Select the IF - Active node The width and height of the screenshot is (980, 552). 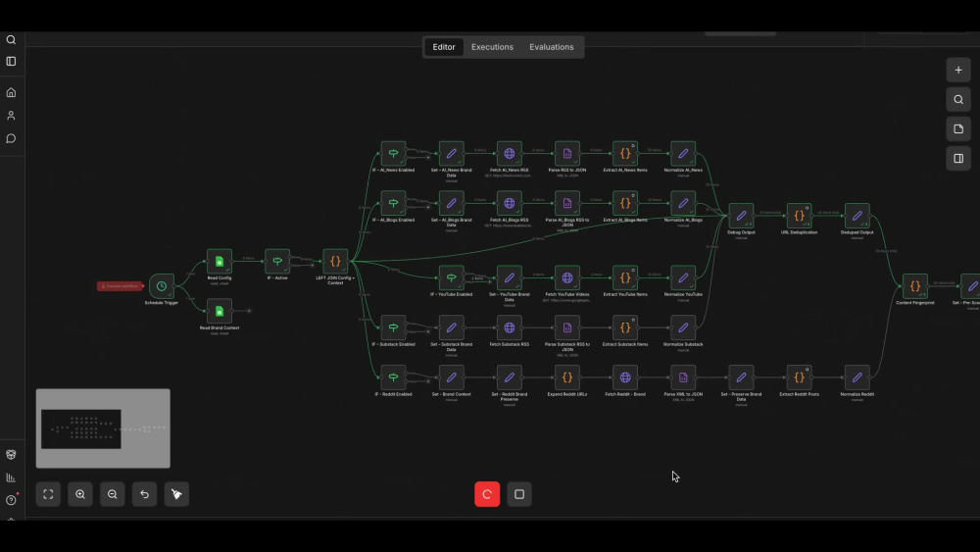[277, 262]
